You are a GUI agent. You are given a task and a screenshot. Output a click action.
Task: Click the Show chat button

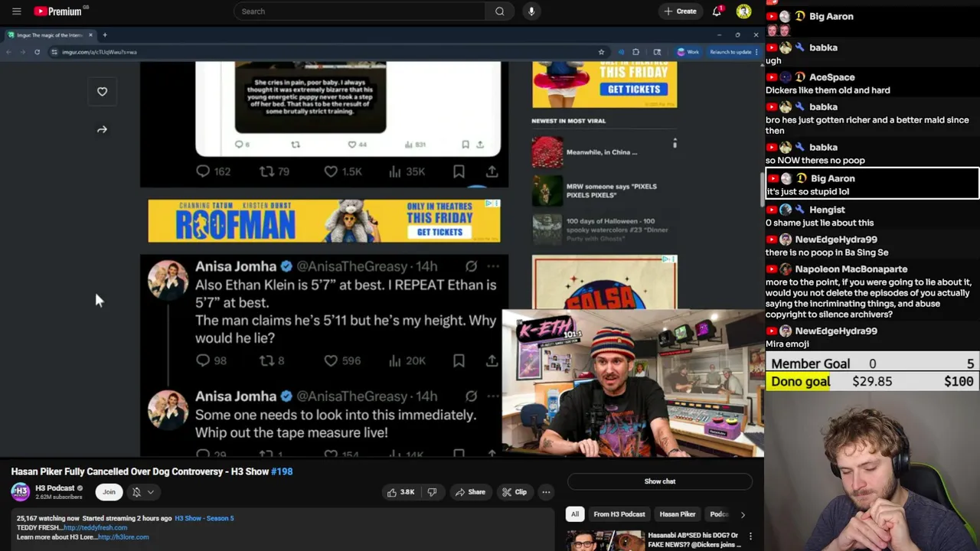[660, 481]
